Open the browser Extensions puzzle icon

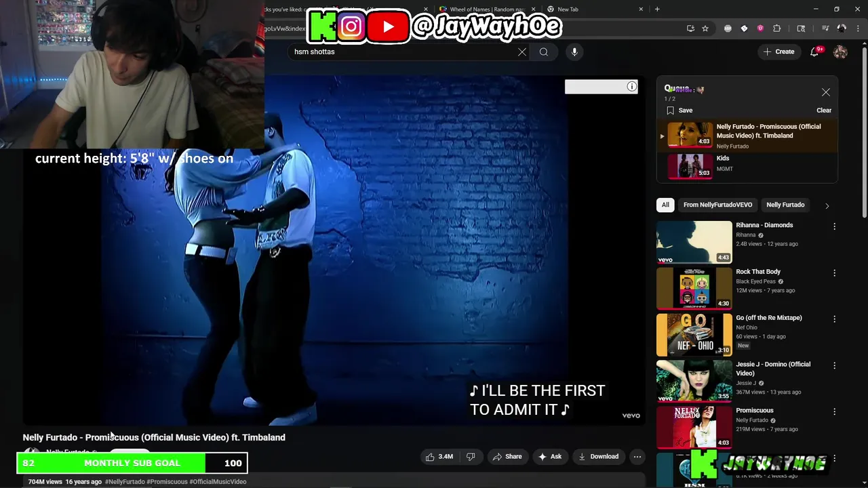coord(777,28)
